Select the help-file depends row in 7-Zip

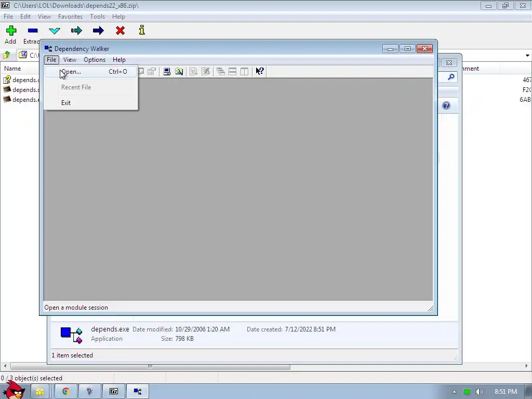click(x=21, y=79)
